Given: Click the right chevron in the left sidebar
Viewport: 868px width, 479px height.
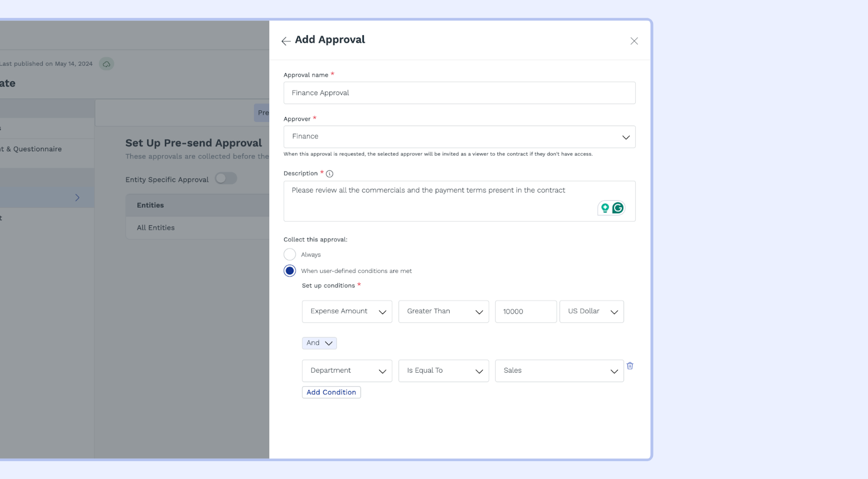Looking at the screenshot, I should click(x=77, y=198).
